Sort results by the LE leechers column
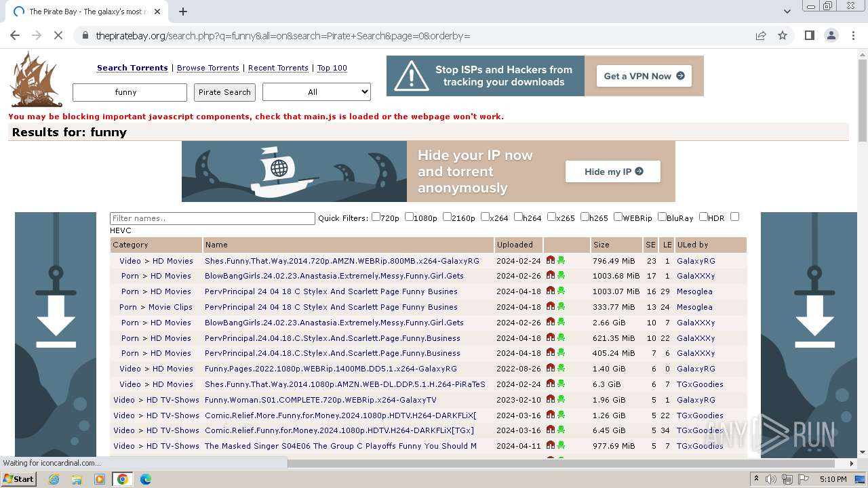Viewport: 868px width, 488px height. pos(667,245)
